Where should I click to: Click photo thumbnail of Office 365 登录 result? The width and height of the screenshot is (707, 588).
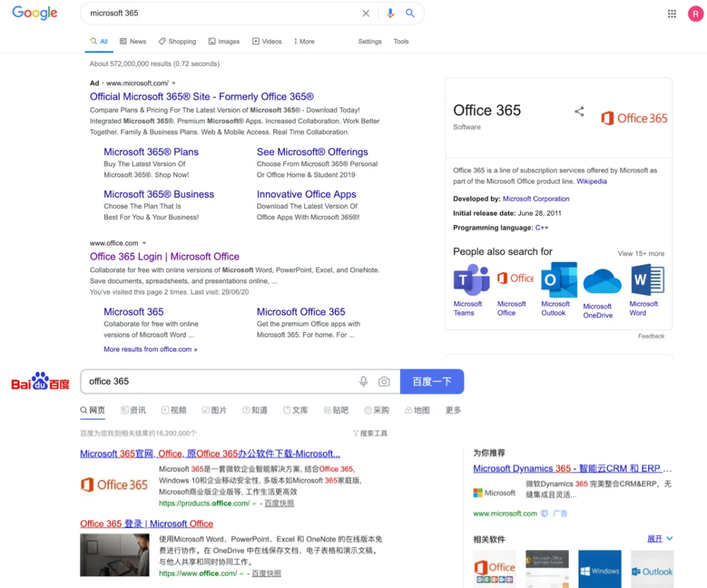coord(115,555)
